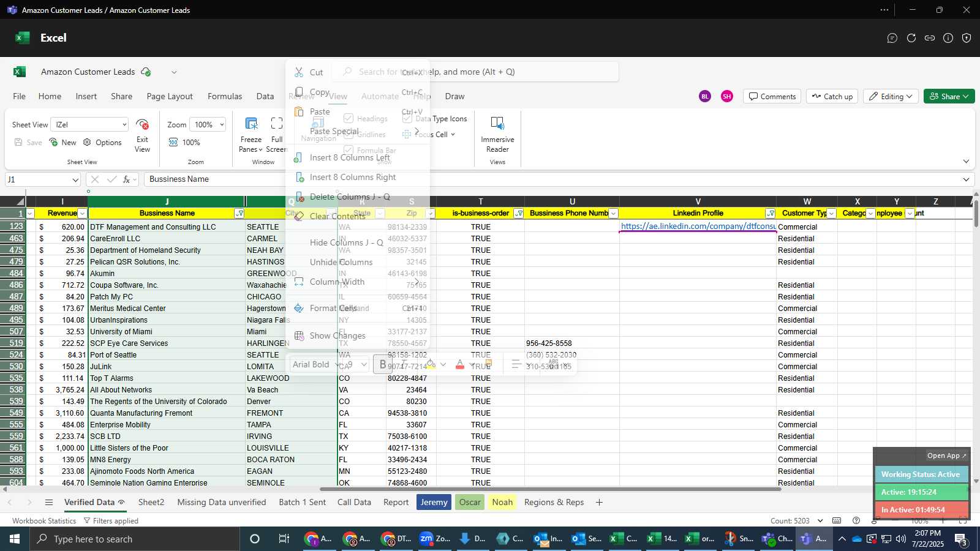
Task: Click the copy link icon in header
Action: tap(930, 38)
